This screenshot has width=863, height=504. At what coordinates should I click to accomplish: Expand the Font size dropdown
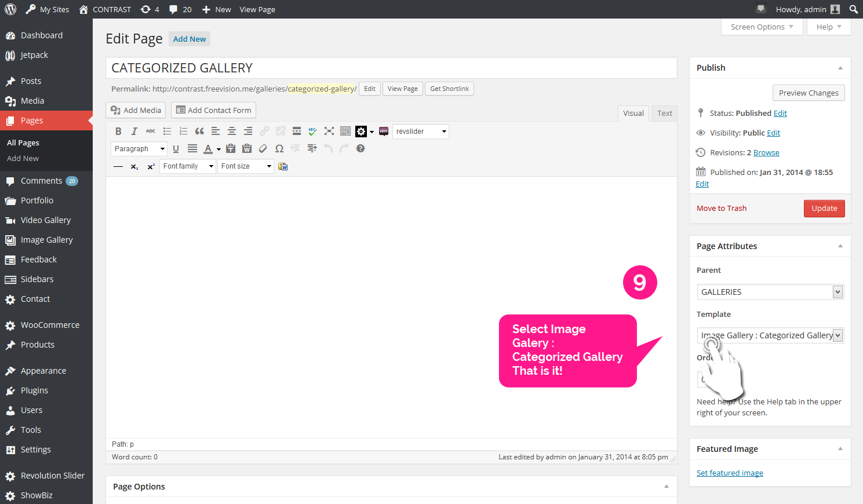246,166
